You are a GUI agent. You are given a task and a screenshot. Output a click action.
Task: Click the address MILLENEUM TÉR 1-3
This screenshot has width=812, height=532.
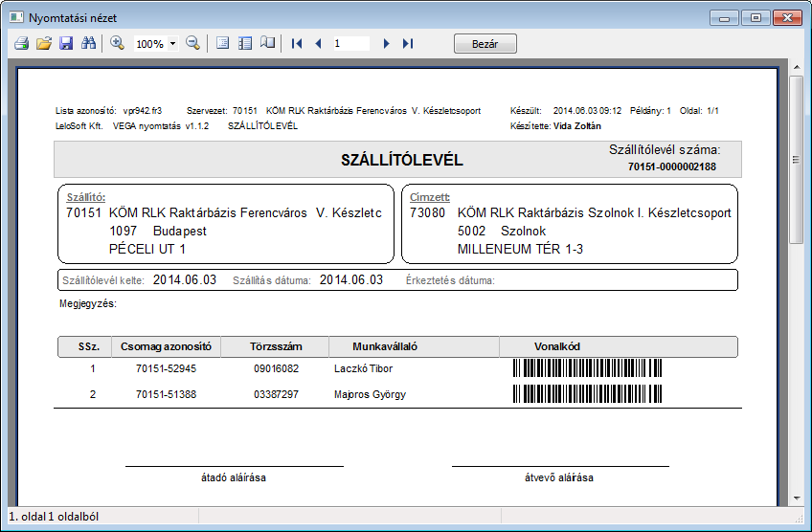tap(520, 249)
